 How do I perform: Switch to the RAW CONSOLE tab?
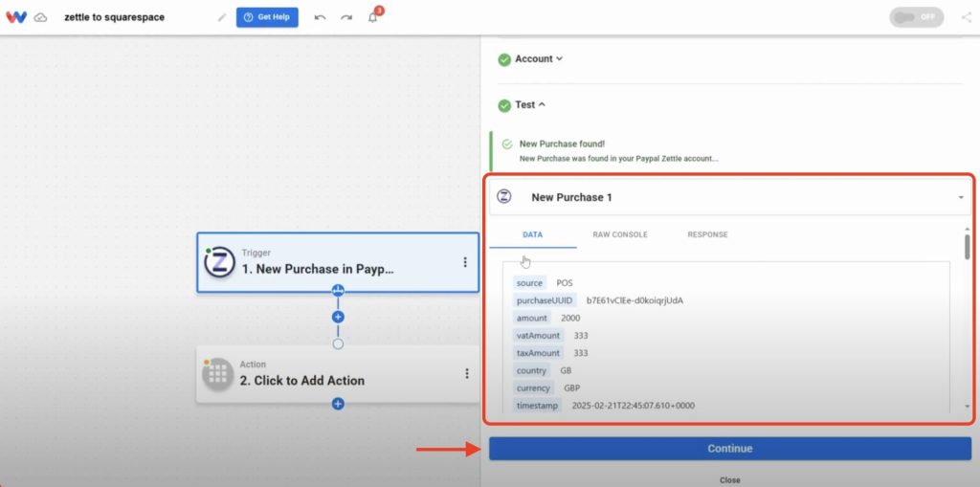coord(620,235)
